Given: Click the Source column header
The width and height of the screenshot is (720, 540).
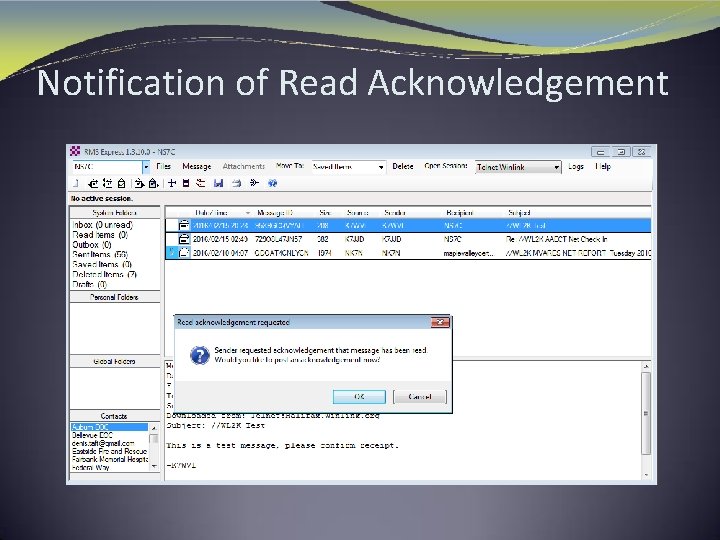Looking at the screenshot, I should pyautogui.click(x=358, y=213).
